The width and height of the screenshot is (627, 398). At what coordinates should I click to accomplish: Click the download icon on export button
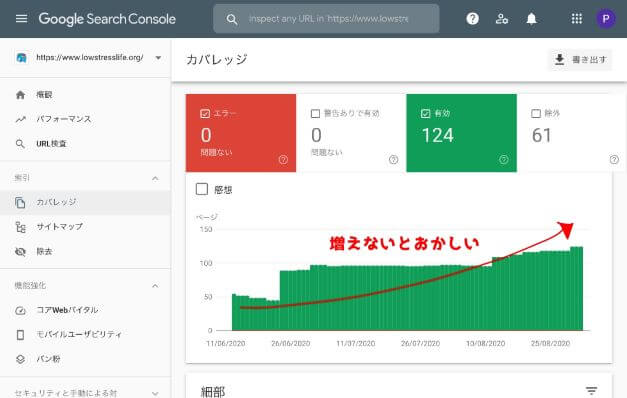(559, 60)
